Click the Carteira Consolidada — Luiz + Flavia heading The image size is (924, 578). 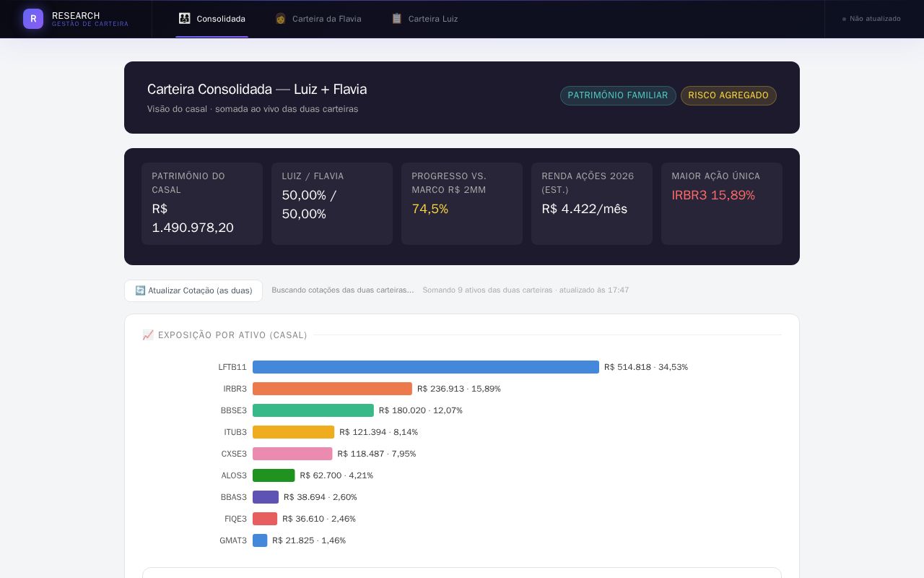pos(257,90)
